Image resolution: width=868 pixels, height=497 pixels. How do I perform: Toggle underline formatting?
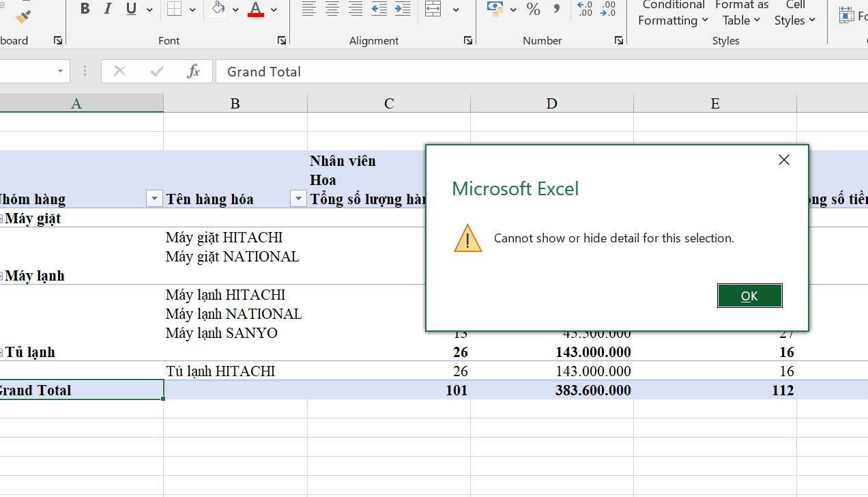click(131, 9)
